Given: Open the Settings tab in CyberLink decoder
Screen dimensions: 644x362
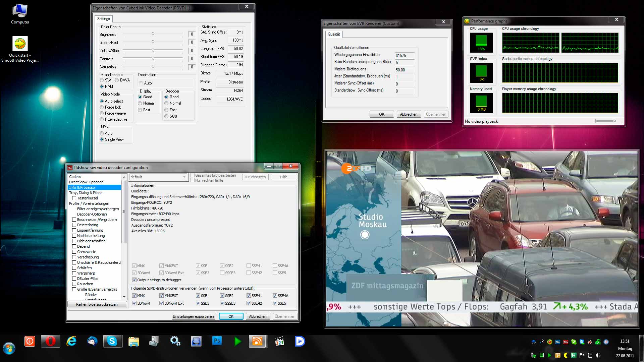Looking at the screenshot, I should [x=103, y=19].
